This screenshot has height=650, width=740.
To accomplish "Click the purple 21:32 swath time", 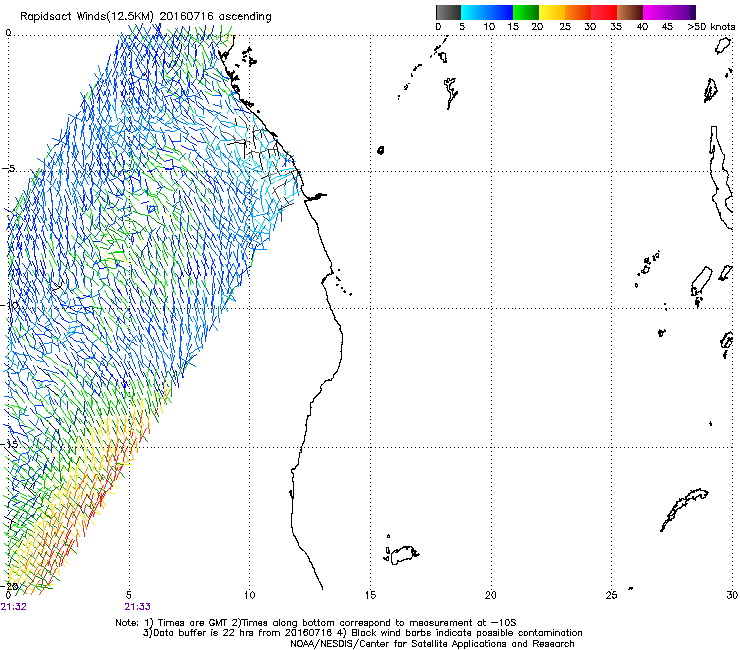I will [x=14, y=607].
